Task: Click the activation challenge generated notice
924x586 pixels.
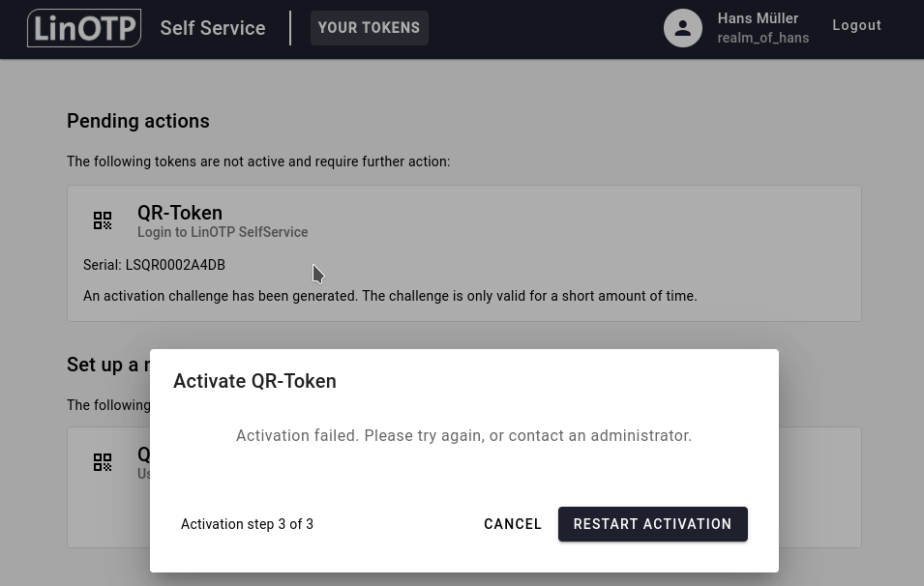Action: 390,296
